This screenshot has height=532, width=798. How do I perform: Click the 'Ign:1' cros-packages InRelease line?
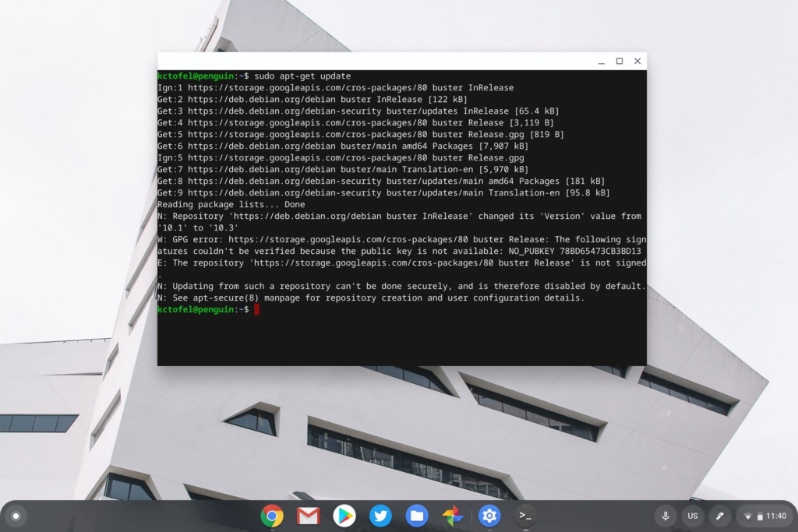(335, 87)
